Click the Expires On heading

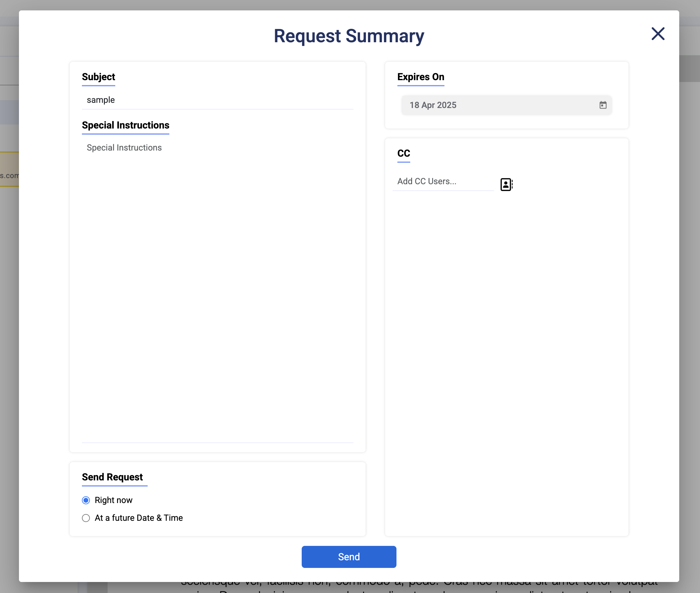click(x=421, y=77)
